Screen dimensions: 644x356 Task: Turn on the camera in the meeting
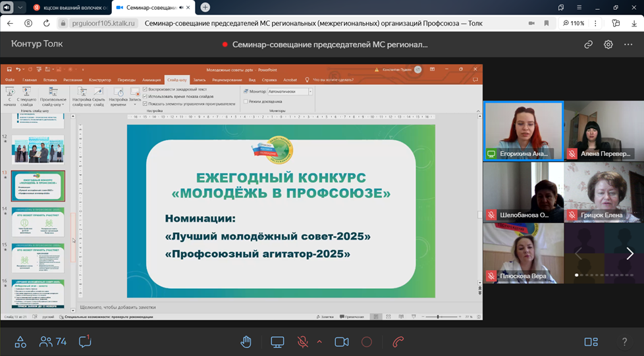tap(341, 342)
